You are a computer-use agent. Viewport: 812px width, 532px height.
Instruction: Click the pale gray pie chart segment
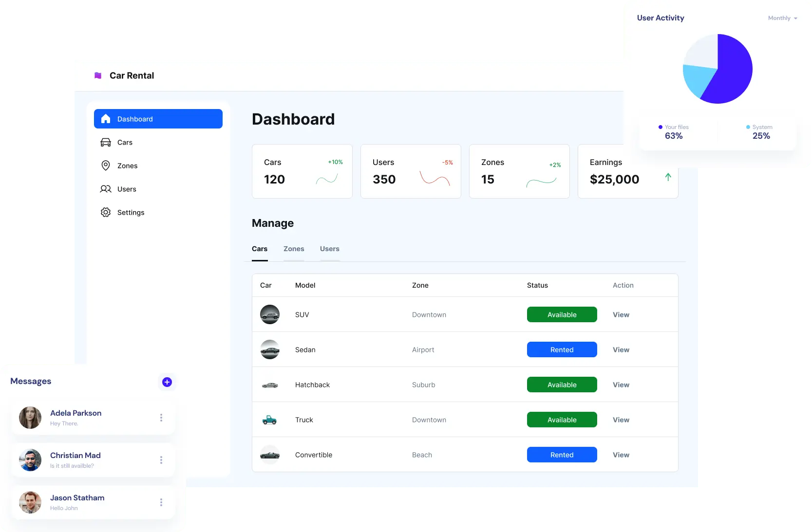click(703, 52)
